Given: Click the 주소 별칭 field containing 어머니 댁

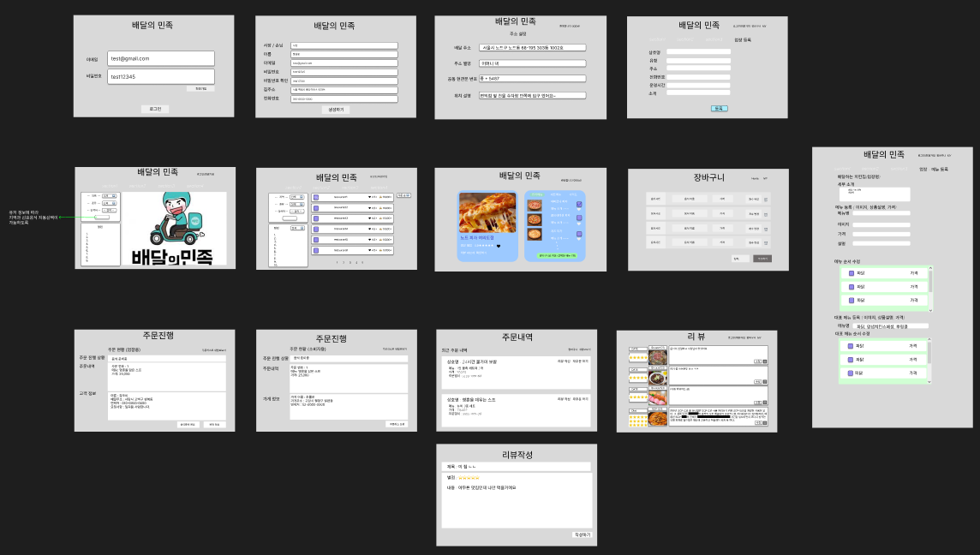Looking at the screenshot, I should tap(533, 63).
